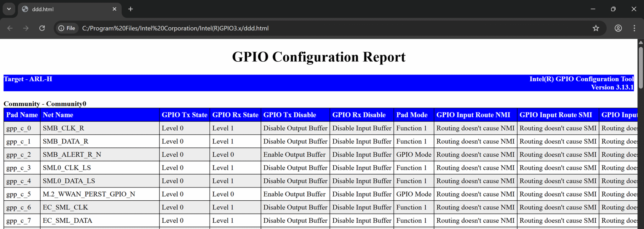644x229 pixels.
Task: Restore down the browser window
Action: click(x=613, y=9)
